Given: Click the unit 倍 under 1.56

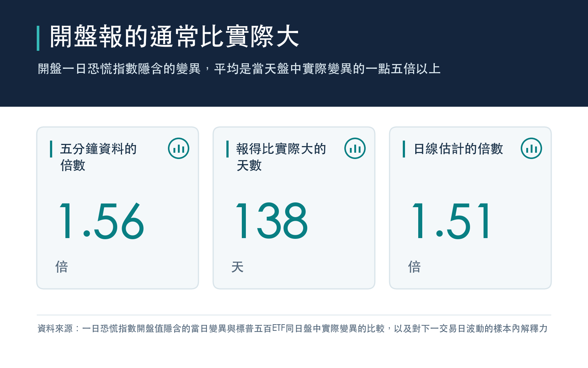Looking at the screenshot, I should pos(62,267).
